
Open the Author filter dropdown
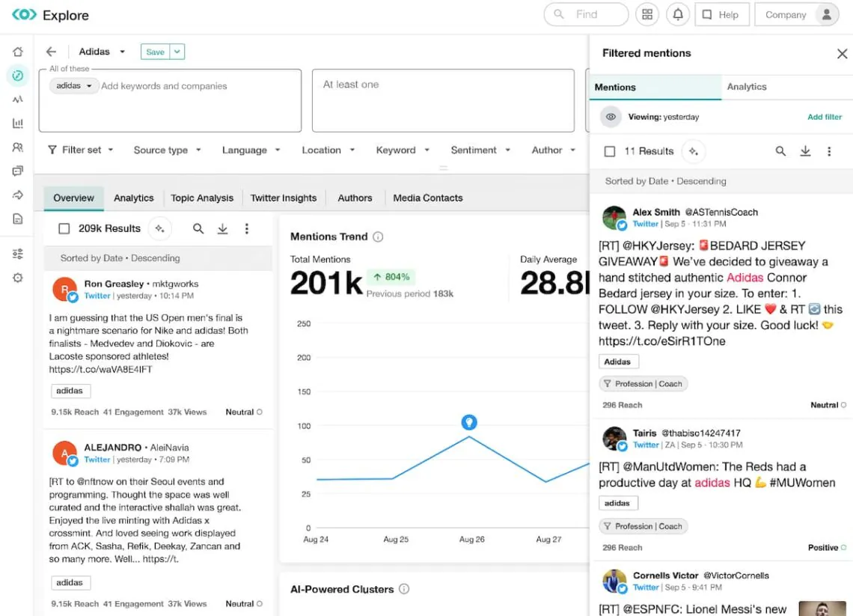click(553, 150)
